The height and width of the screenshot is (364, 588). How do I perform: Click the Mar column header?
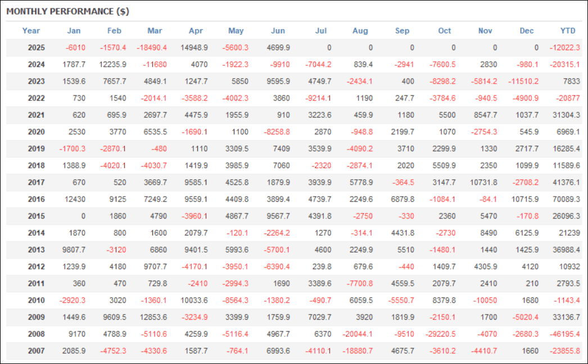point(155,31)
